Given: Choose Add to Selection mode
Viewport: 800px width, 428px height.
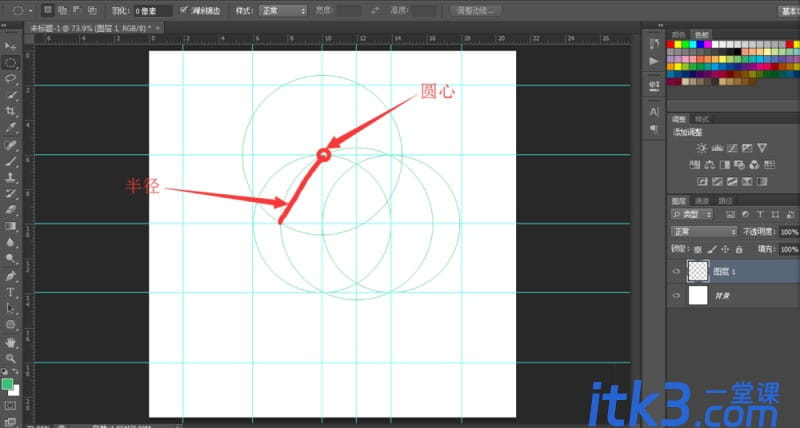Looking at the screenshot, I should tap(62, 10).
